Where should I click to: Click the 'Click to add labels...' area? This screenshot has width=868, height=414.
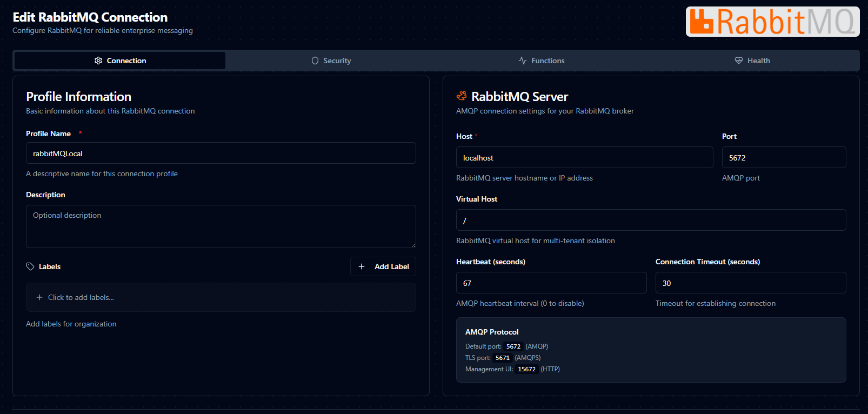221,297
